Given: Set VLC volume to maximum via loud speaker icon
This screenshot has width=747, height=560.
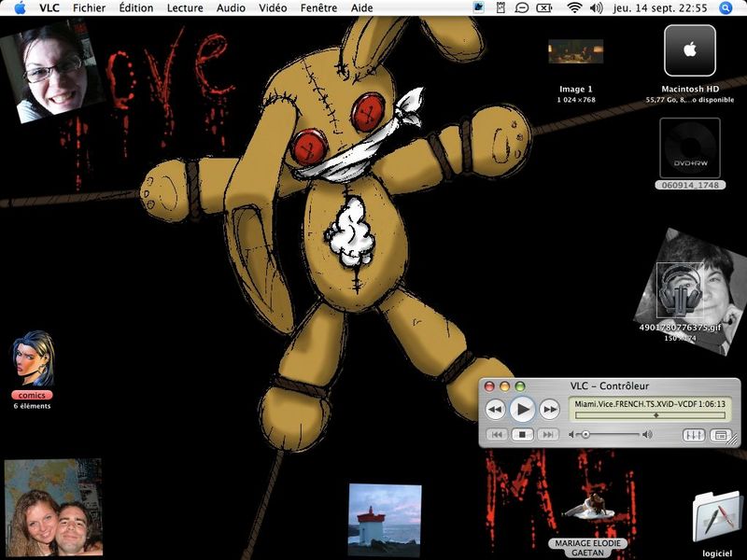Looking at the screenshot, I should (x=647, y=434).
